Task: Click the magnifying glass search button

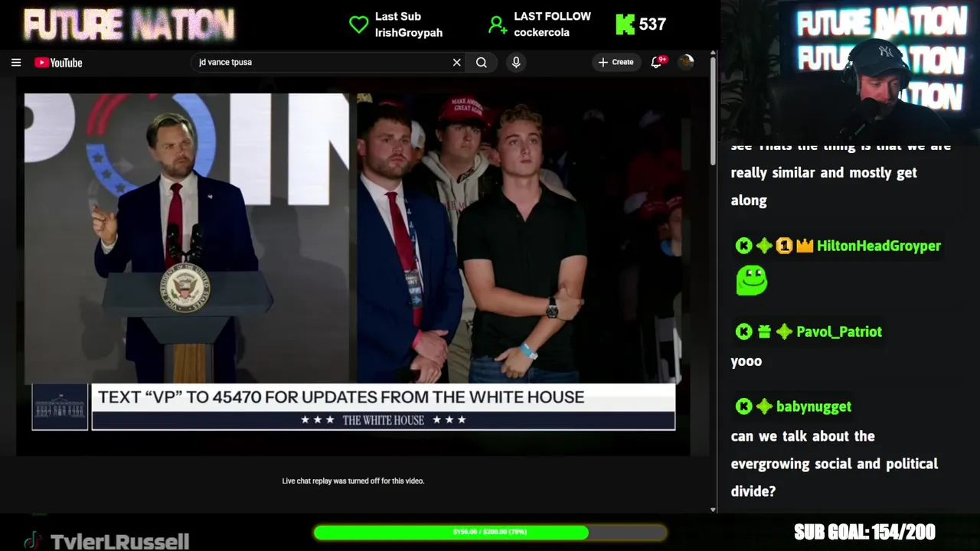Action: click(x=482, y=63)
